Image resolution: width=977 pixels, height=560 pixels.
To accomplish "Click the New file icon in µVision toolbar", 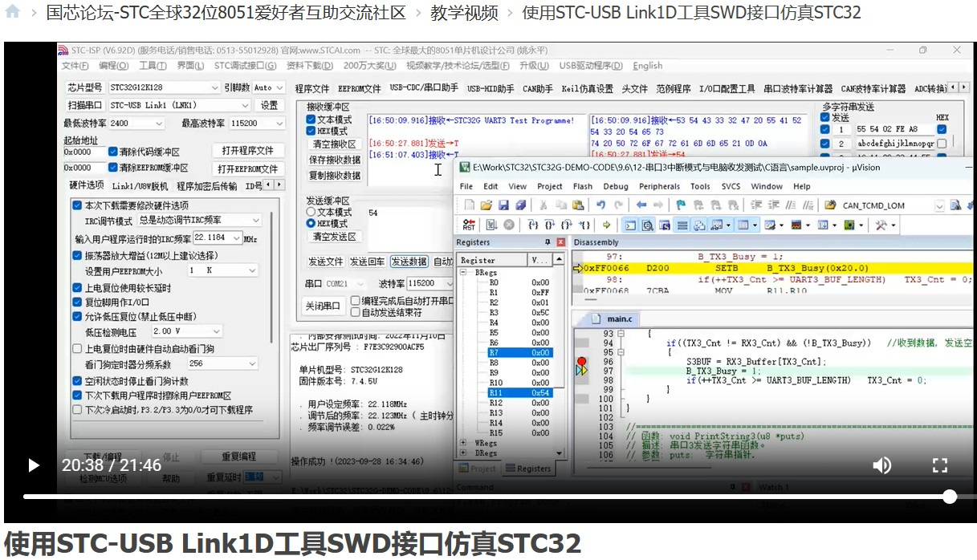I will pos(470,205).
